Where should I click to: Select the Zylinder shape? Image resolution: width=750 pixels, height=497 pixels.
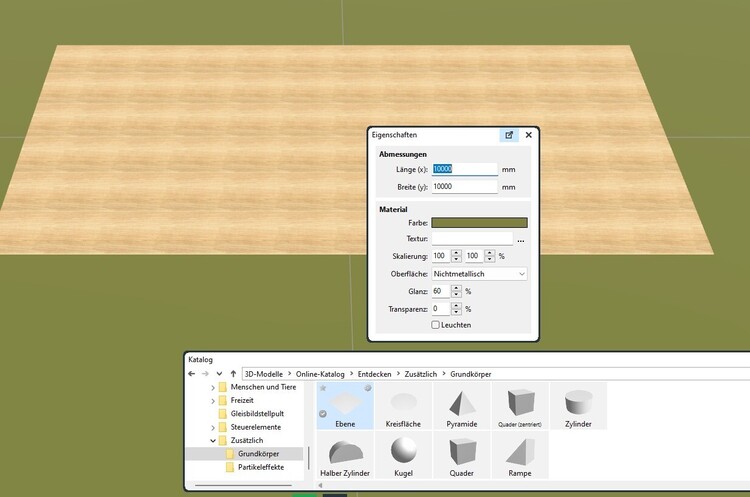[x=578, y=406]
